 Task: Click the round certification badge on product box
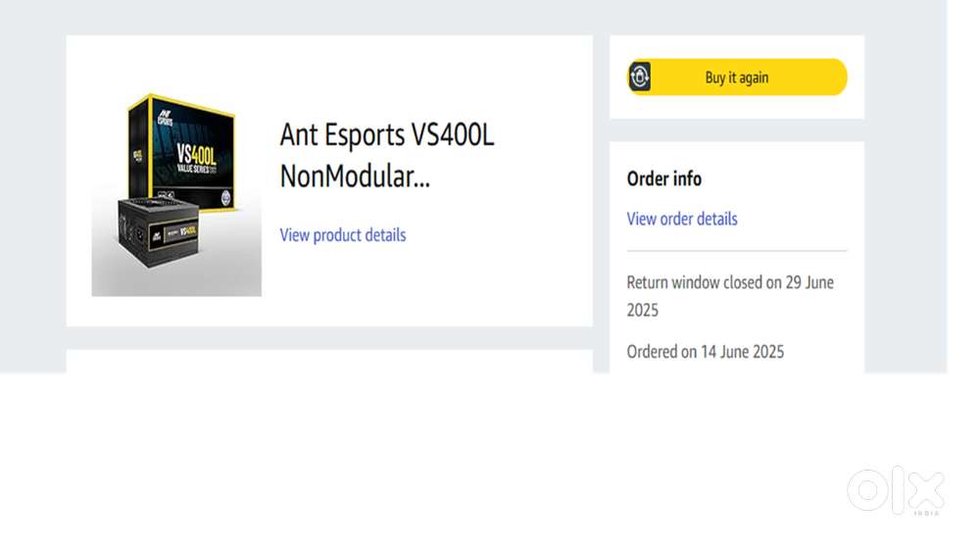click(225, 198)
